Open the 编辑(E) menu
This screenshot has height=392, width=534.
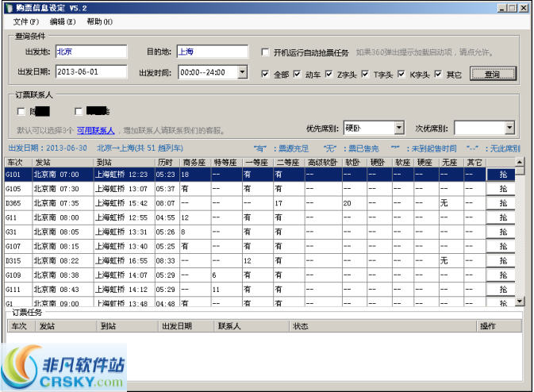[63, 21]
